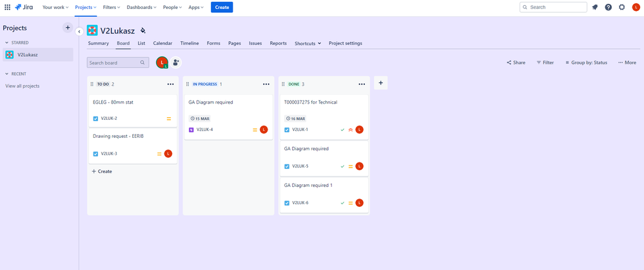644x270 pixels.
Task: Open the app switcher grid icon
Action: 7,7
